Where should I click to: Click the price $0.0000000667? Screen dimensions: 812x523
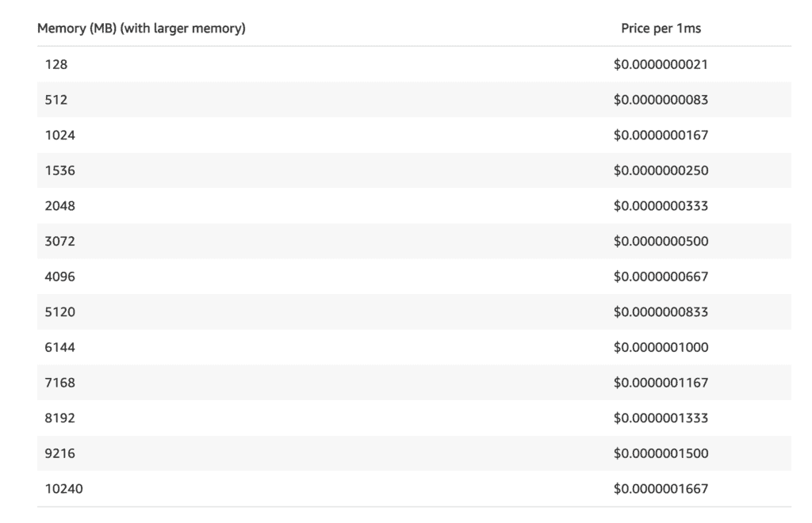point(661,277)
